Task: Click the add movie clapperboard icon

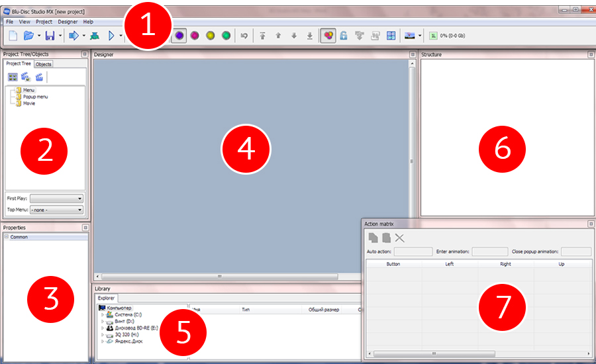Action: point(39,77)
